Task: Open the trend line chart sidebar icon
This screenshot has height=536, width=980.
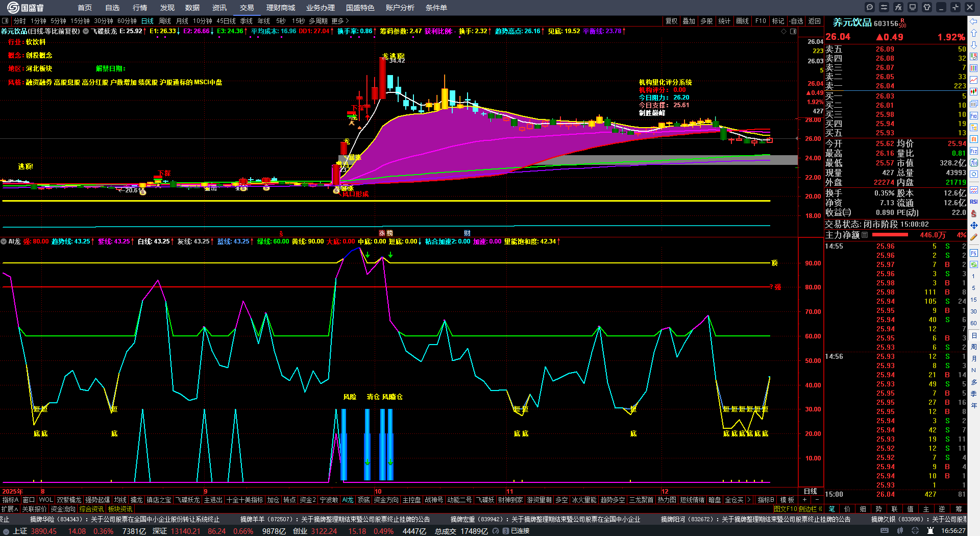Action: [x=974, y=80]
